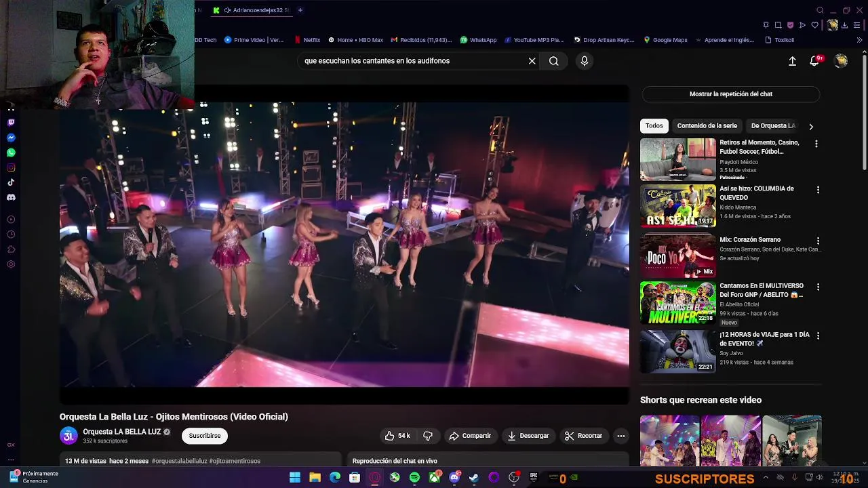Open the Toxikoll bookmark
Viewport: 868px width, 488px height.
(x=778, y=40)
